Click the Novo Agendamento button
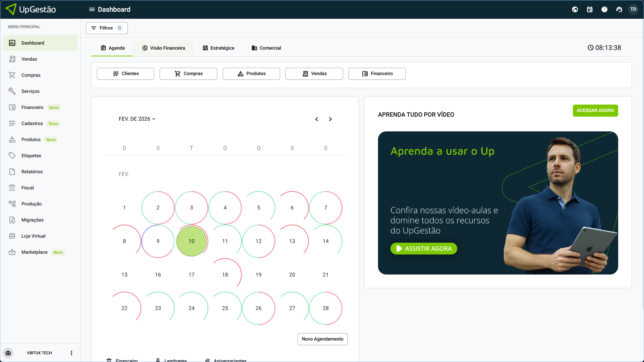 [322, 339]
